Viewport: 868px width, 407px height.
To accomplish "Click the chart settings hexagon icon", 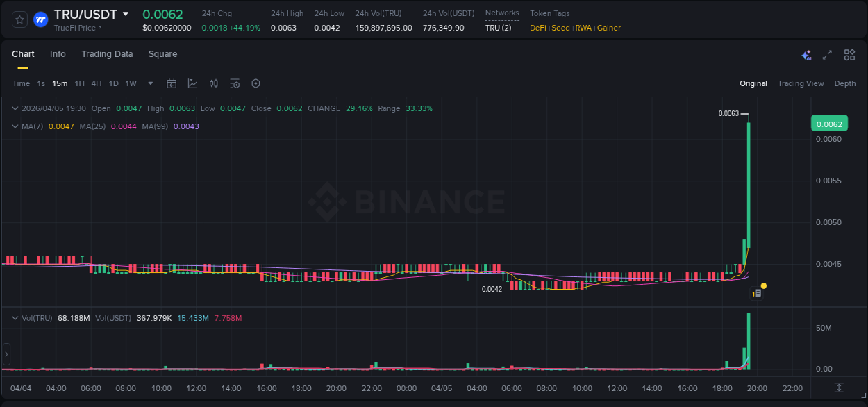I will coord(256,83).
